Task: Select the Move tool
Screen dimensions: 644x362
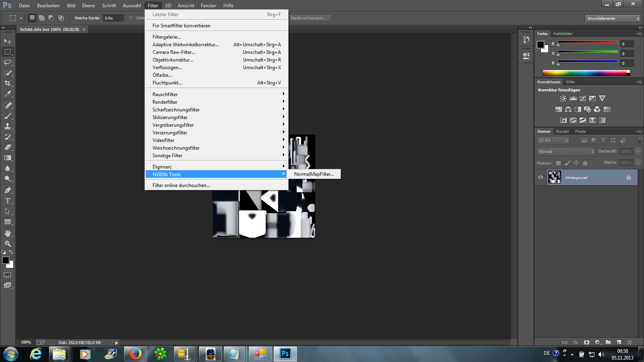Action: click(8, 41)
